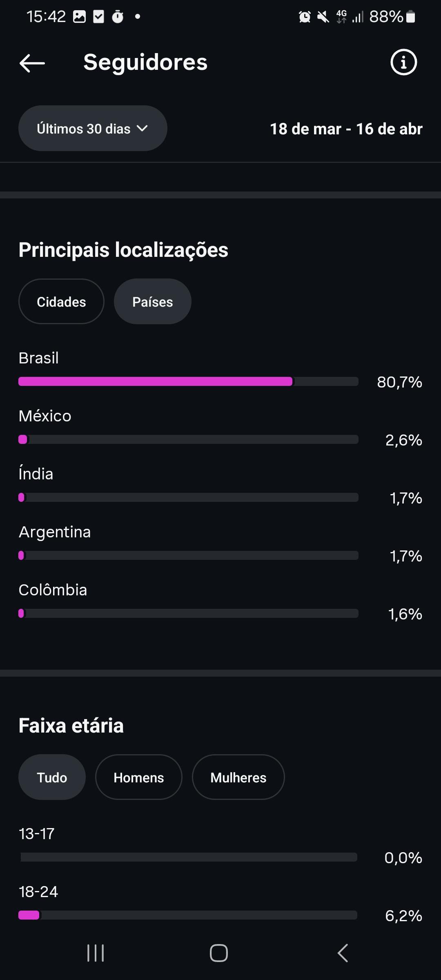Select the Países tab
The width and height of the screenshot is (441, 980).
coord(152,302)
